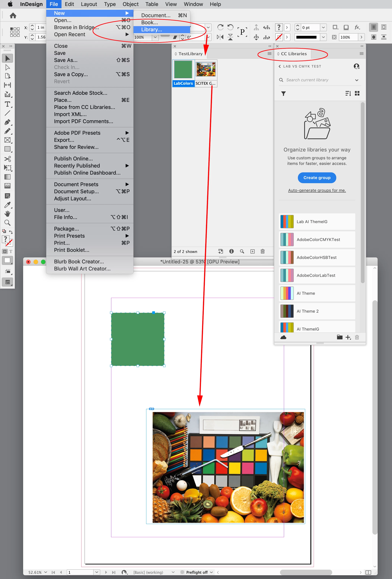The image size is (392, 579).
Task: Select the Type tool in toolbar
Action: 7,104
